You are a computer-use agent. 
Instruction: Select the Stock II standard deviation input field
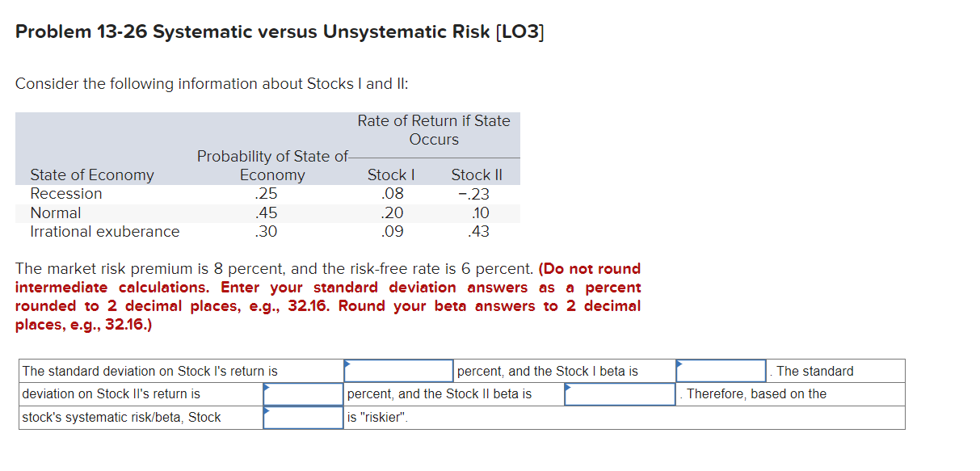303,394
